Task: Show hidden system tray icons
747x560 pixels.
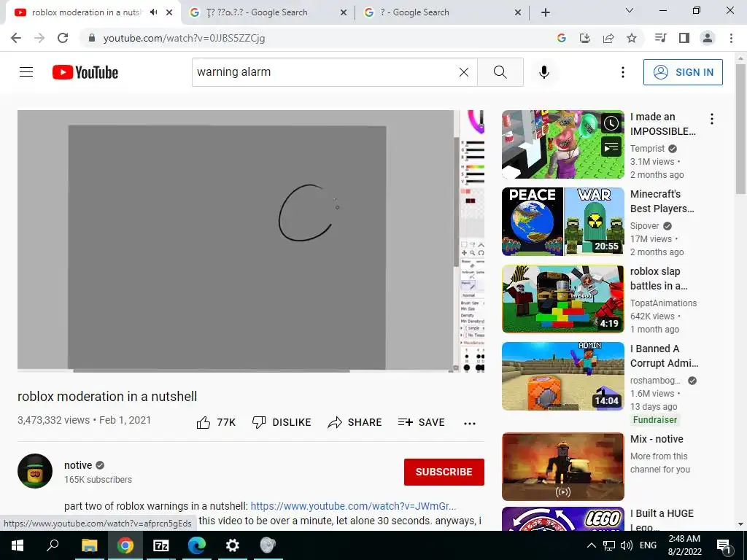Action: 591,545
